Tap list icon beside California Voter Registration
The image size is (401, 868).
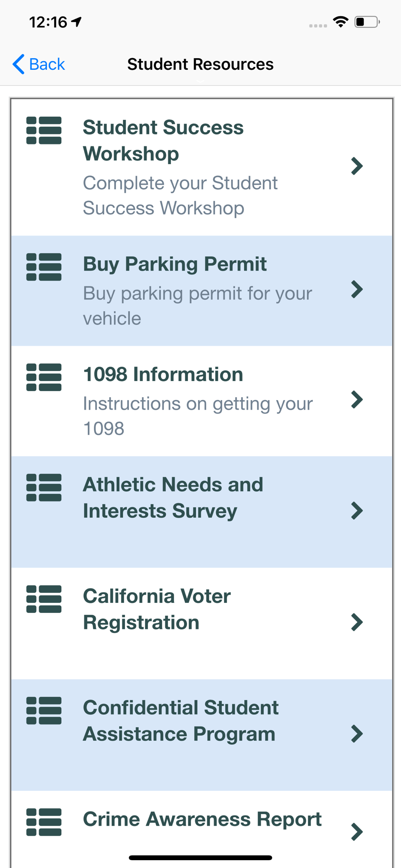click(x=44, y=599)
